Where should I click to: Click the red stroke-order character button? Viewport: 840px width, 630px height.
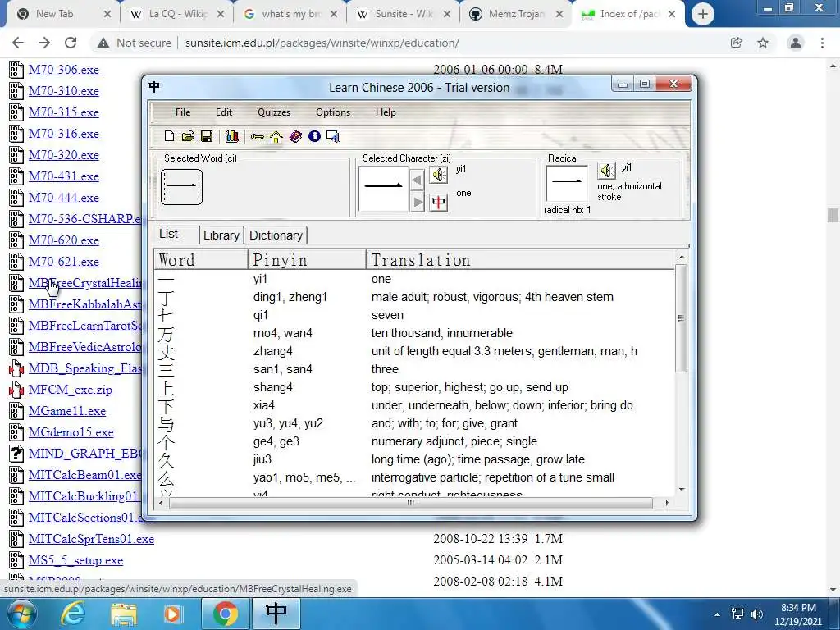[439, 202]
